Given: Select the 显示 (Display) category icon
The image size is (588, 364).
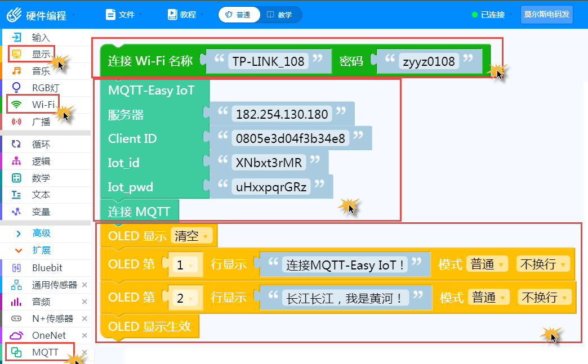Looking at the screenshot, I should tap(17, 54).
